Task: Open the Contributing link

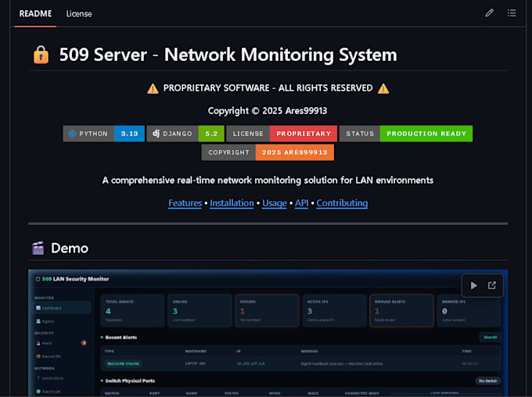Action: tap(342, 202)
